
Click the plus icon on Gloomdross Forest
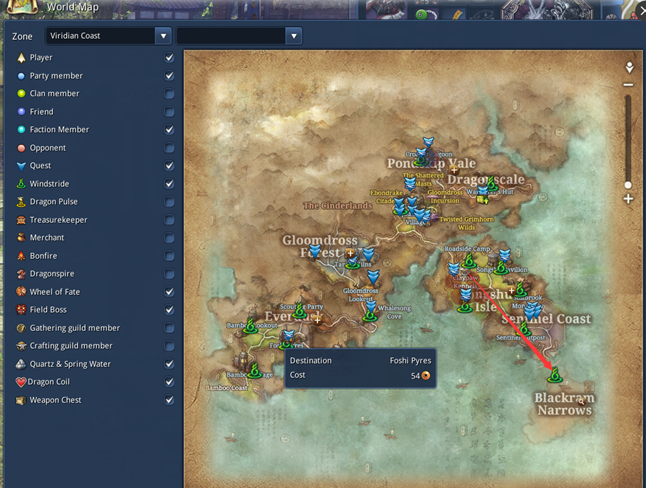[350, 253]
